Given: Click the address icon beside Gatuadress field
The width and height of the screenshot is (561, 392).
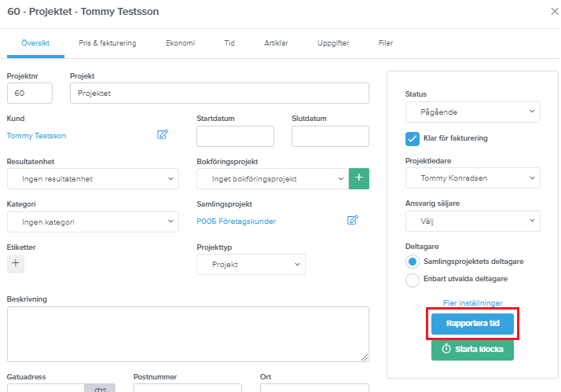Looking at the screenshot, I should click(100, 388).
